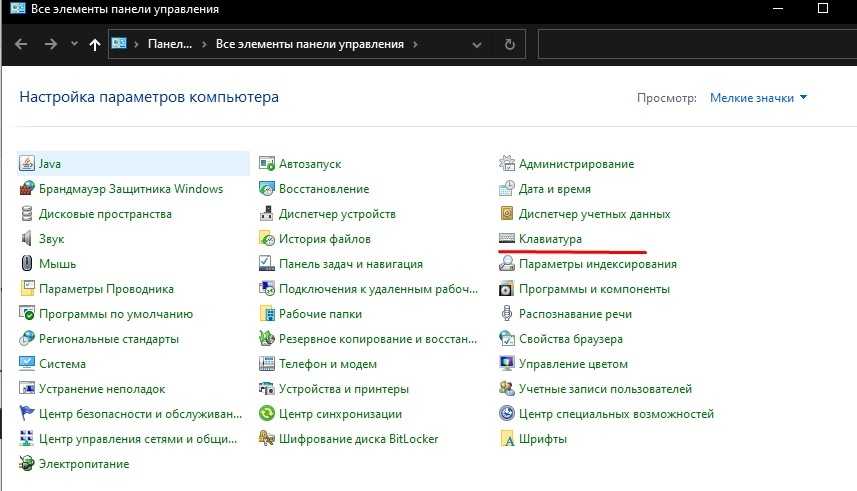
Task: Click the Control Panel search field
Action: point(690,45)
